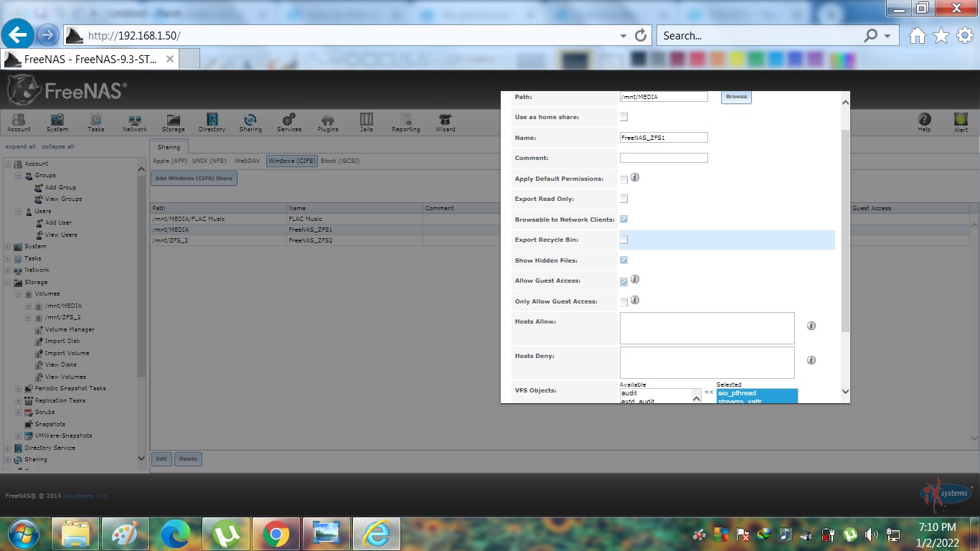980x551 pixels.
Task: Toggle Allow Guest Access checkbox
Action: 623,282
